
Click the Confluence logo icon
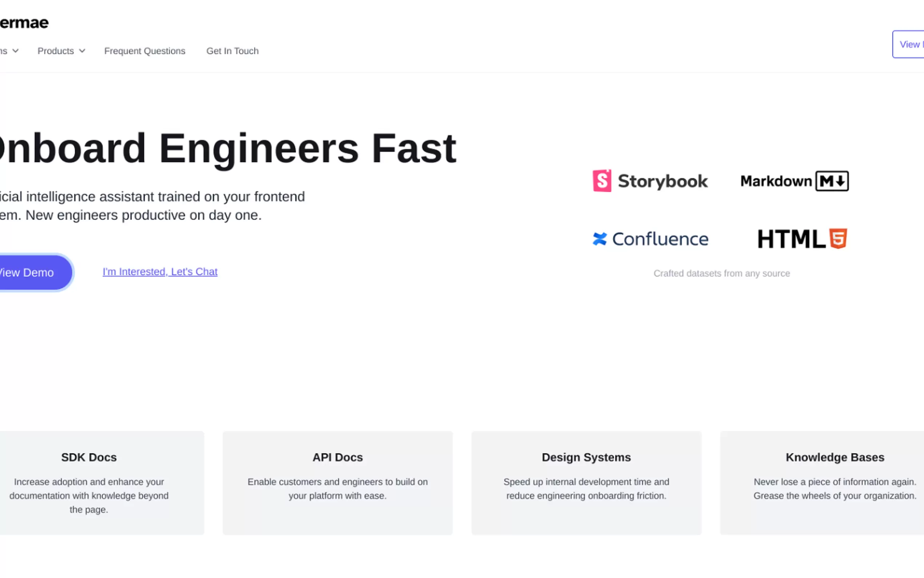coord(599,239)
